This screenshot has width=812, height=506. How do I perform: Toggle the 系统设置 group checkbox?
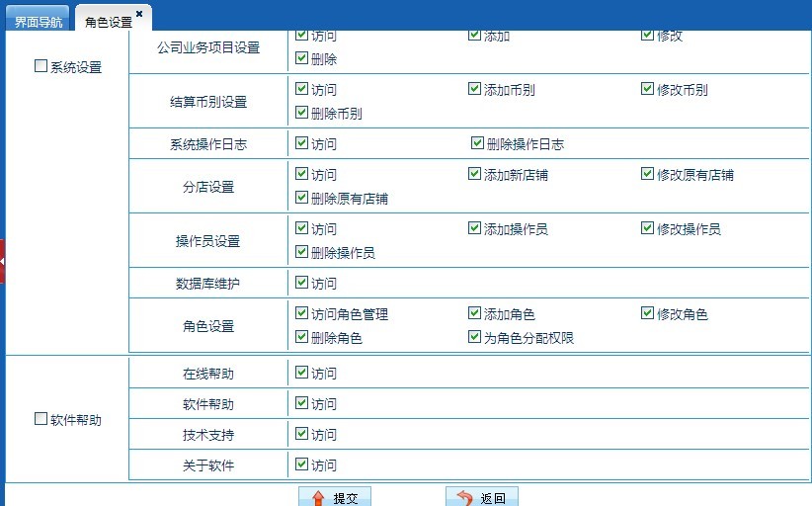coord(41,66)
